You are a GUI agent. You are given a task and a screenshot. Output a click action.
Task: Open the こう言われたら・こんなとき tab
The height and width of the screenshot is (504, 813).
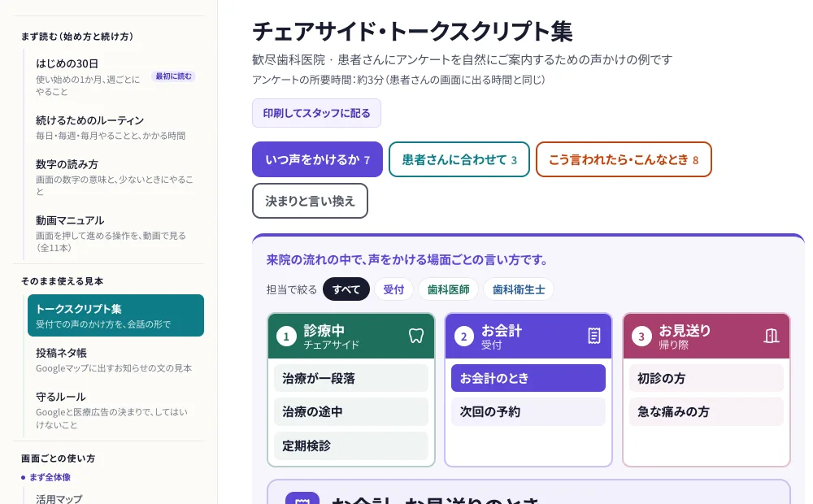(x=624, y=159)
